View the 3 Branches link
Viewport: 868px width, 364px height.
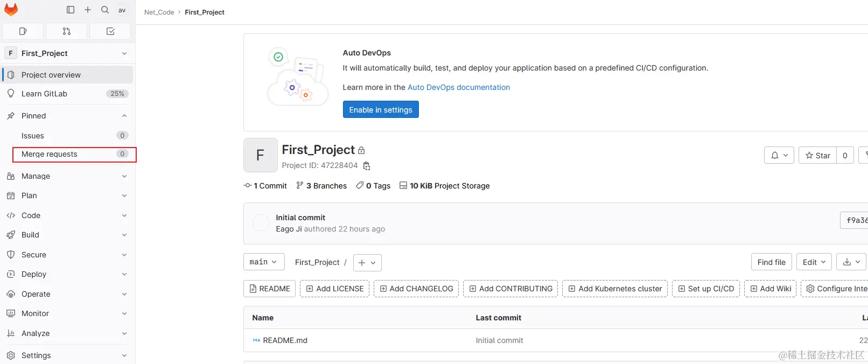point(321,186)
